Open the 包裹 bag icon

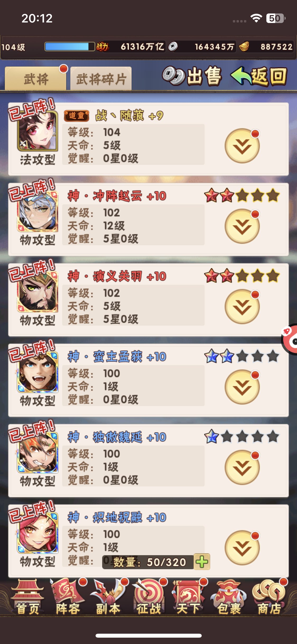pos(229,597)
